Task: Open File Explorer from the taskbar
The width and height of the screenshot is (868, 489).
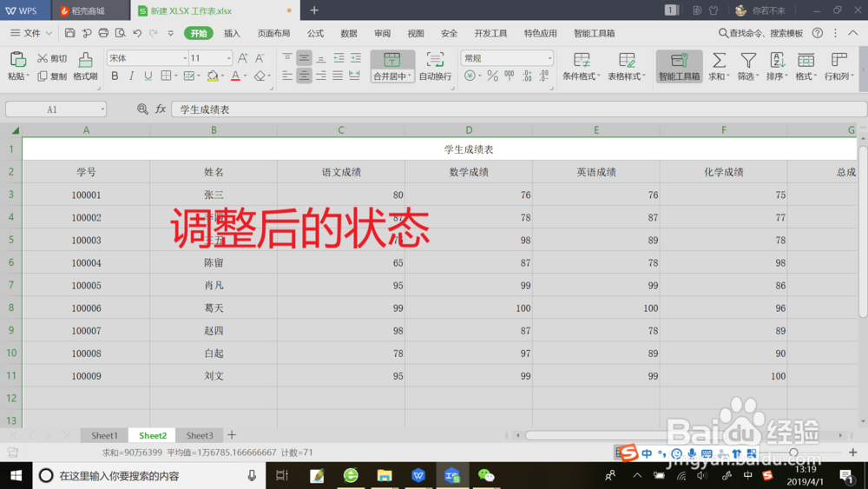Action: click(x=385, y=475)
